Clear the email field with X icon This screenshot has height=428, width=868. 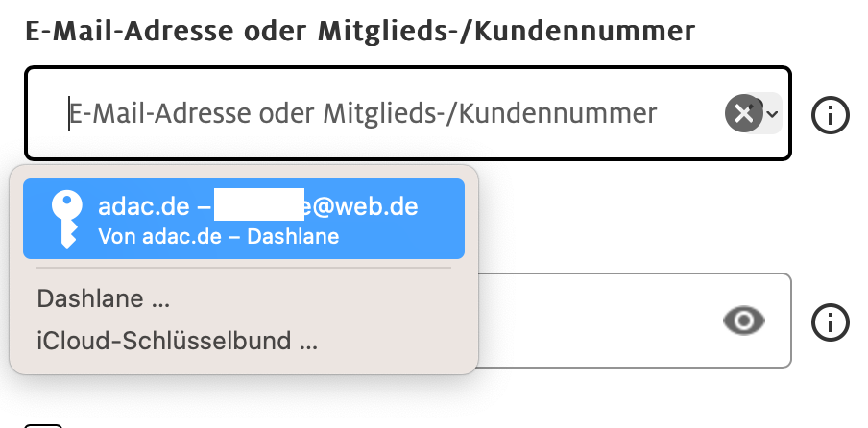742,115
